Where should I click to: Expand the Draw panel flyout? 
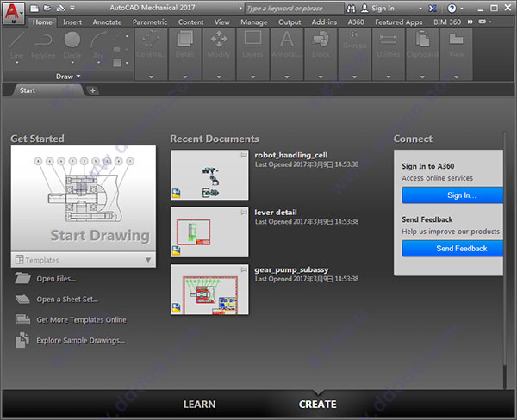tap(68, 77)
